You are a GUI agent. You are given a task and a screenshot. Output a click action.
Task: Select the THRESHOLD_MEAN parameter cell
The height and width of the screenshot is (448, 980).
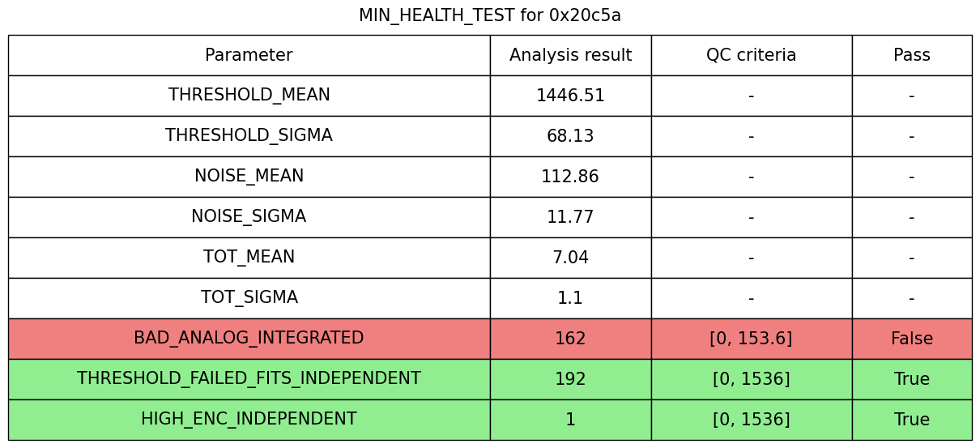249,96
